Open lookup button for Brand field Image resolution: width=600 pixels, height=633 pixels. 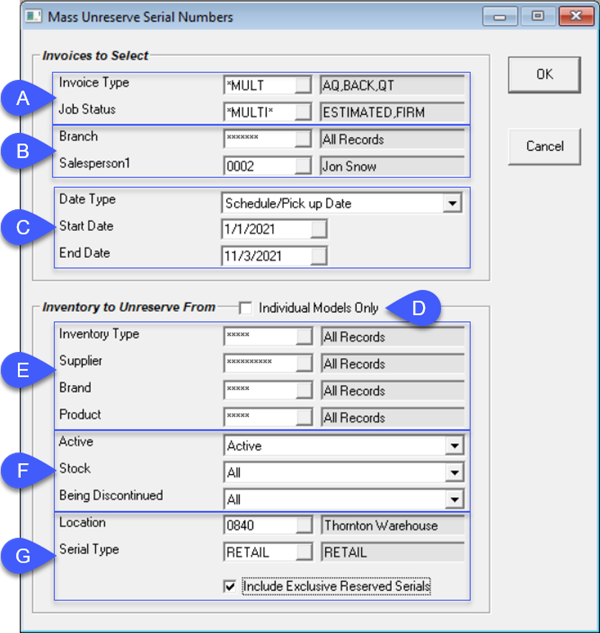[304, 390]
